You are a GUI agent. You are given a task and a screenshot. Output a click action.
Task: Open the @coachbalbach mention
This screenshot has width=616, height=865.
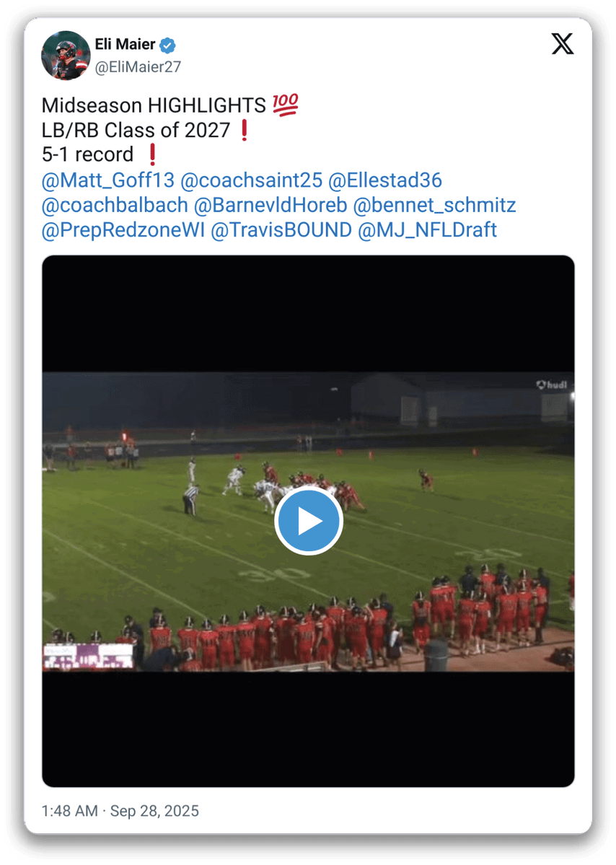tap(115, 205)
